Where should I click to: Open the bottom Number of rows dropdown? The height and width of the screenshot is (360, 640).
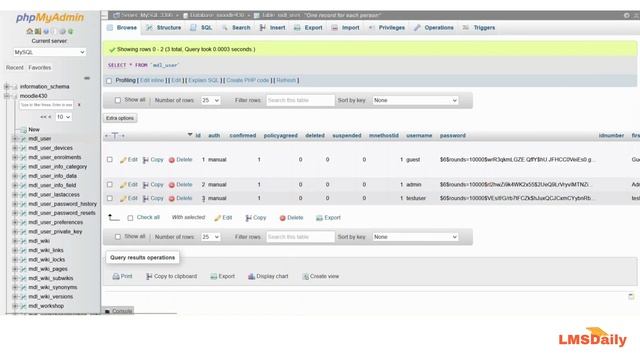pos(210,237)
